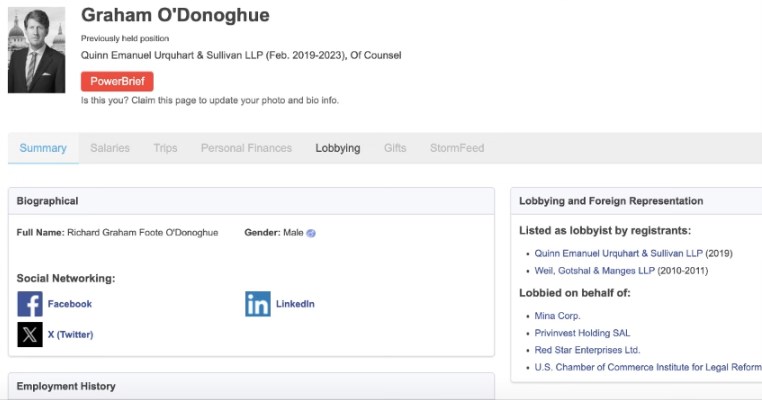Follow the X (Twitter) text link
This screenshot has width=762, height=400.
(x=70, y=334)
